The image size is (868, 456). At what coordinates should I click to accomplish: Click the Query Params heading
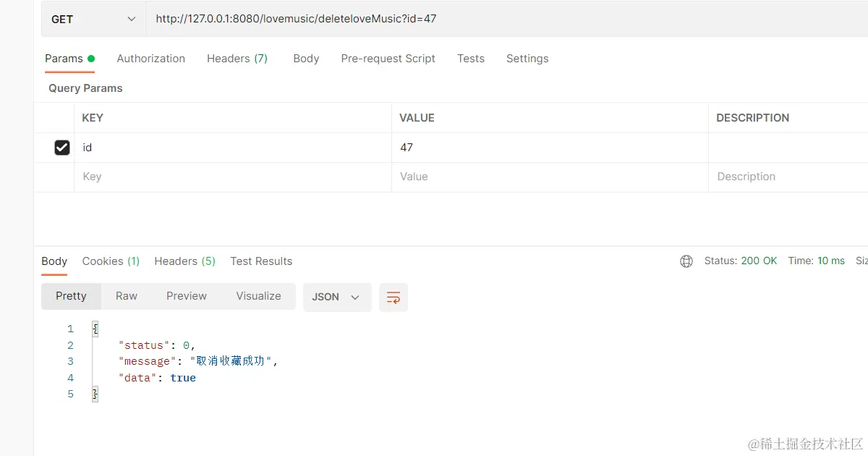85,88
